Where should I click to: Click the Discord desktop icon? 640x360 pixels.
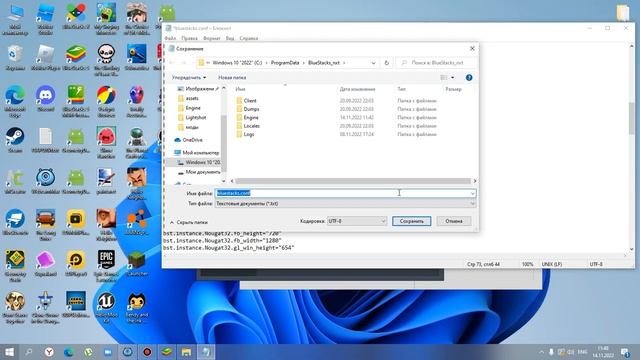[45, 99]
